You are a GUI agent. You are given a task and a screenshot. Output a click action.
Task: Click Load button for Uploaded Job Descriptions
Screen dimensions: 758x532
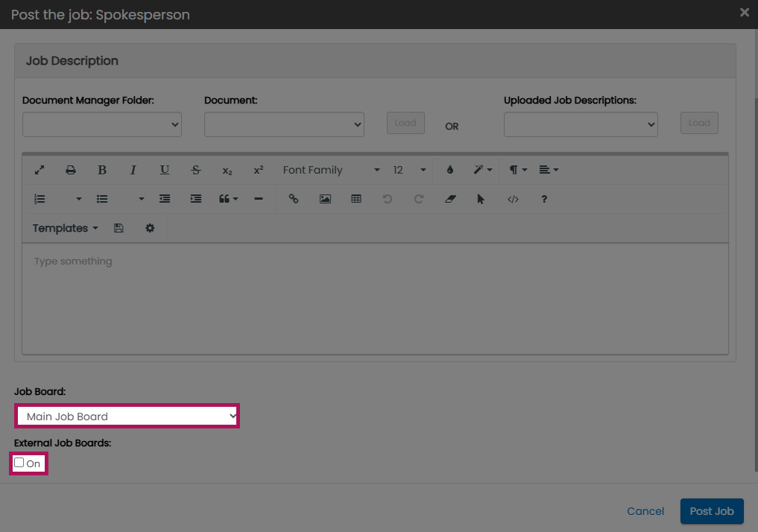[699, 123]
